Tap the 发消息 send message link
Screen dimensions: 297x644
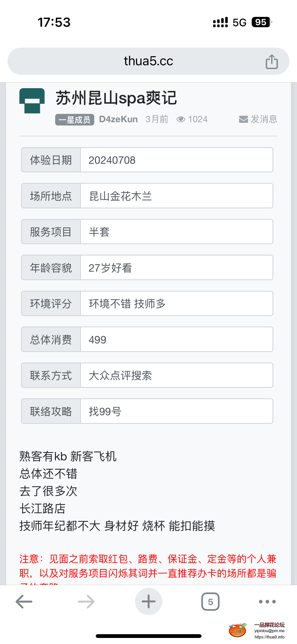click(264, 119)
